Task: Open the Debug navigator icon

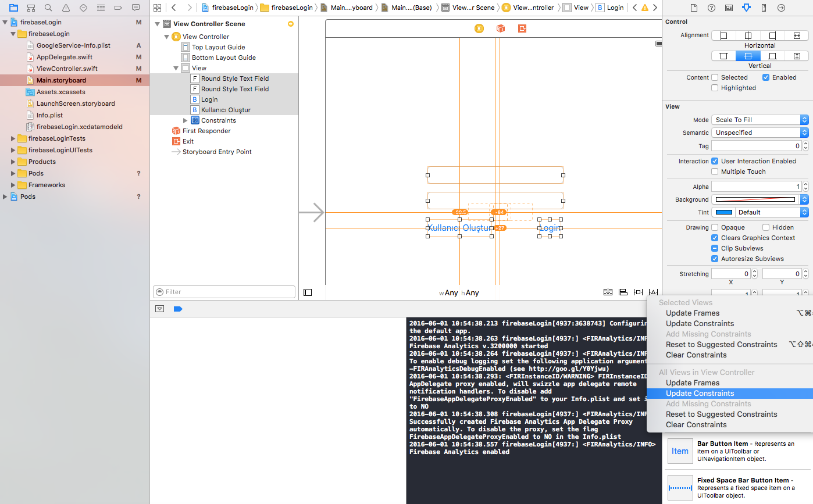Action: [101, 8]
